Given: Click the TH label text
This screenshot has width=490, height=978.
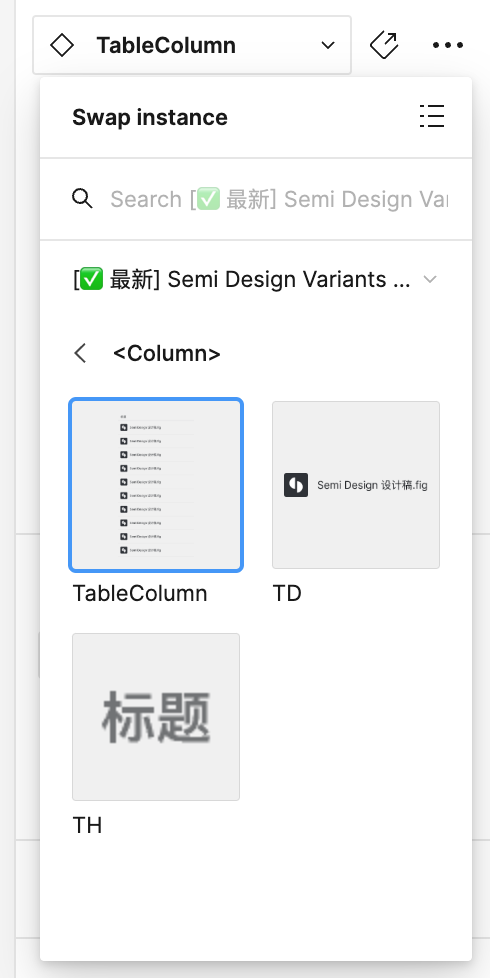Looking at the screenshot, I should pyautogui.click(x=87, y=825).
